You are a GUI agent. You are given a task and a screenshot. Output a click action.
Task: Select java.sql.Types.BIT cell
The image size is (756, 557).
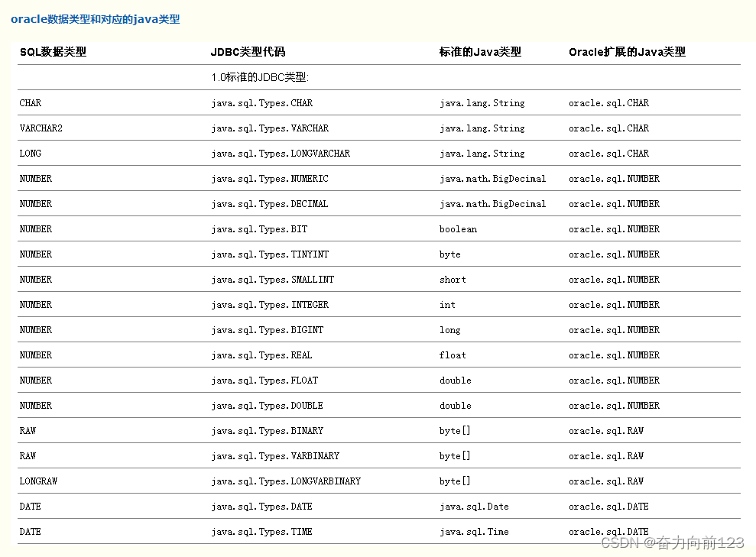(x=259, y=229)
